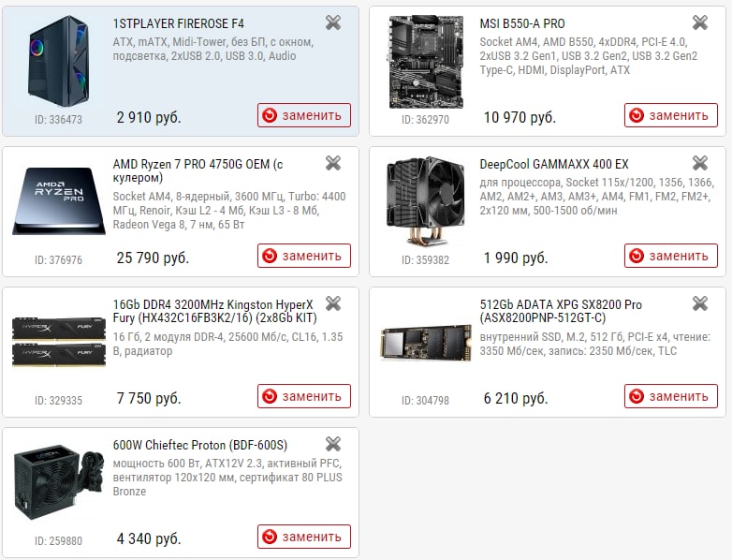Replace the 1STPLAYER FIREROSE F4 case
Viewport: 732px width, 560px height.
(304, 115)
